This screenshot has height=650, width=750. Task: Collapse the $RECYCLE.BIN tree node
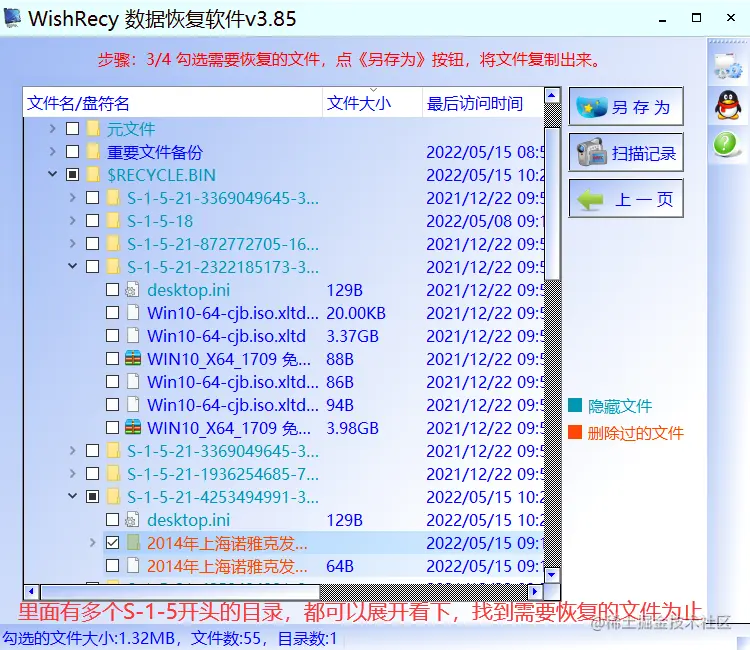click(53, 174)
